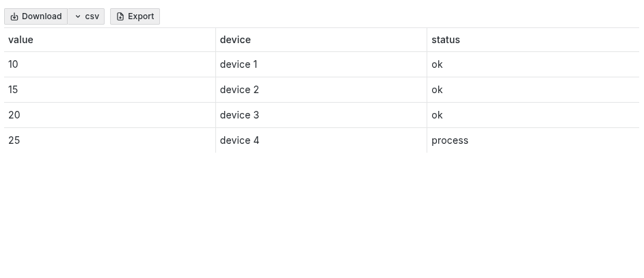Click the chevron next to csv
Screen dimensions: 644x278
(x=78, y=16)
